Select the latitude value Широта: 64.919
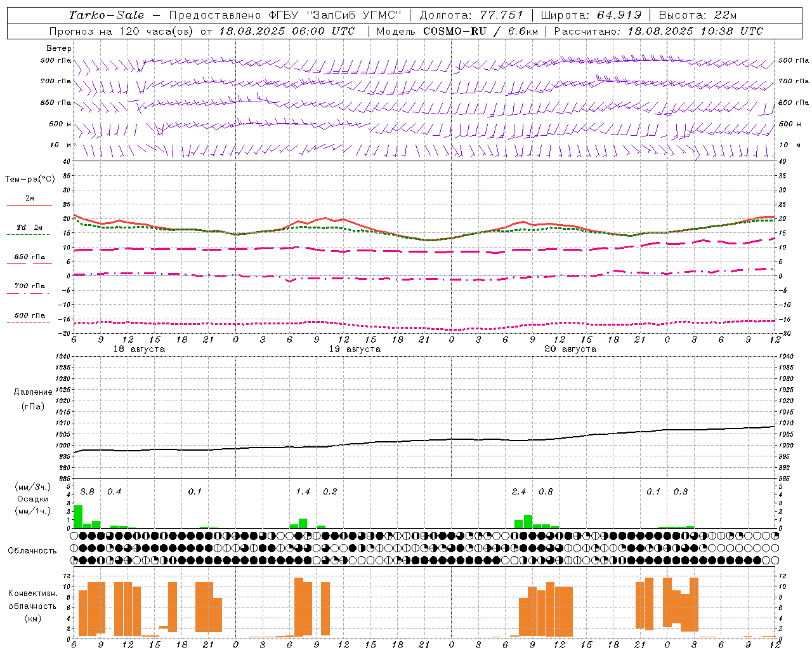Viewport: 812px width, 650px height. (x=591, y=15)
